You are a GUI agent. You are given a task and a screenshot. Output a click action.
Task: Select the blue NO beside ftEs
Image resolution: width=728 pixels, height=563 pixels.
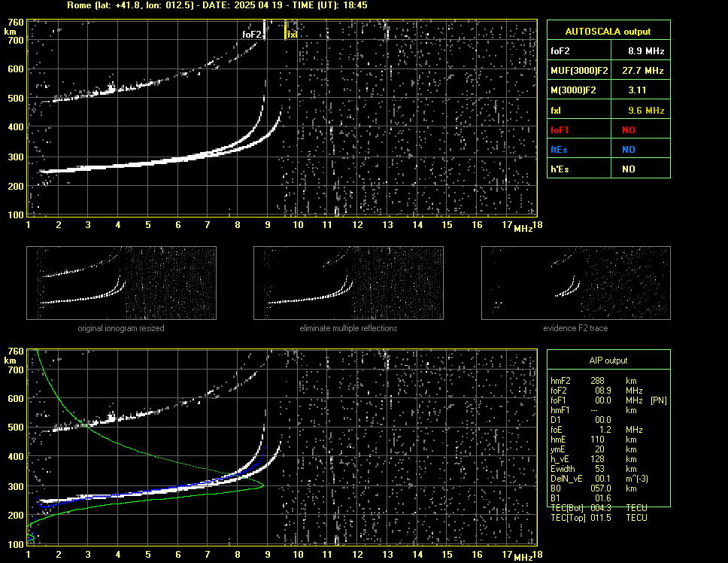629,150
